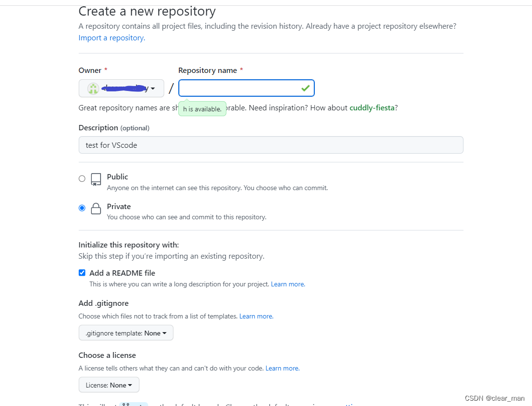532x406 pixels.
Task: Click the h is available tooltip
Action: click(202, 108)
